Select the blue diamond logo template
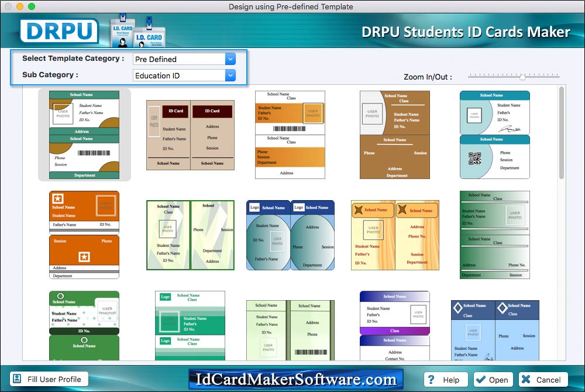The height and width of the screenshot is (392, 585). click(495, 330)
